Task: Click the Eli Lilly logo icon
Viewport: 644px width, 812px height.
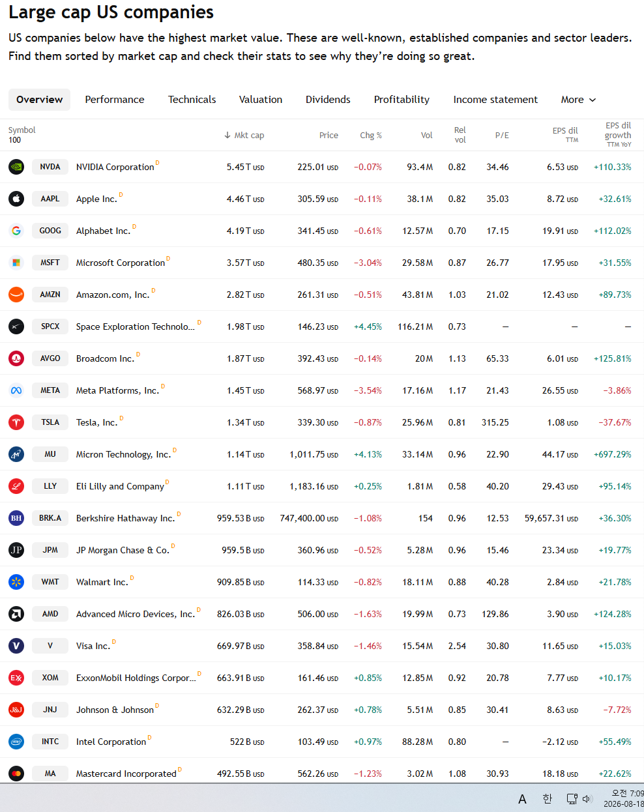Action: point(16,486)
